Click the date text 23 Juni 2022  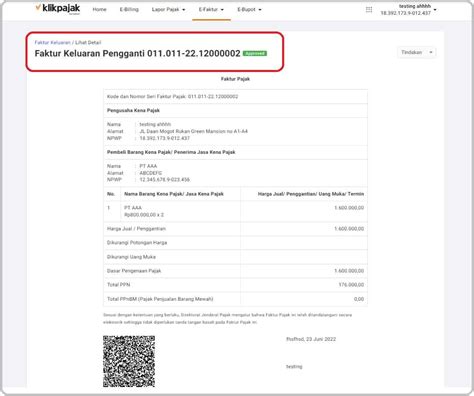321,339
